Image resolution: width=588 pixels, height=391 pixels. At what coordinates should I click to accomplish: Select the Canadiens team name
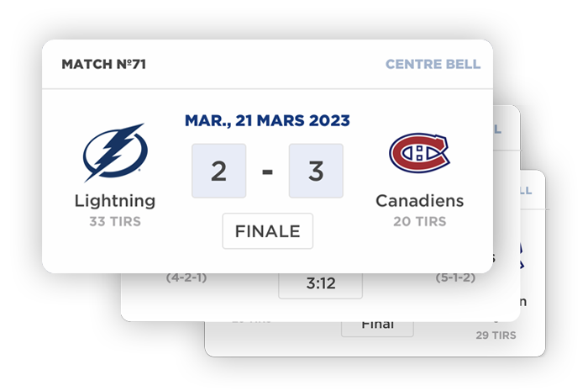(x=419, y=201)
